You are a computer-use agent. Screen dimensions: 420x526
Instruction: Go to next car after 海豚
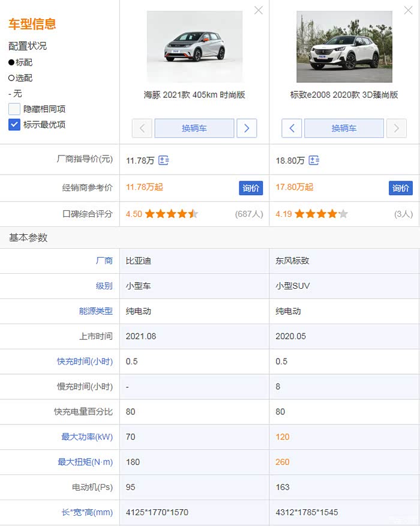click(247, 128)
